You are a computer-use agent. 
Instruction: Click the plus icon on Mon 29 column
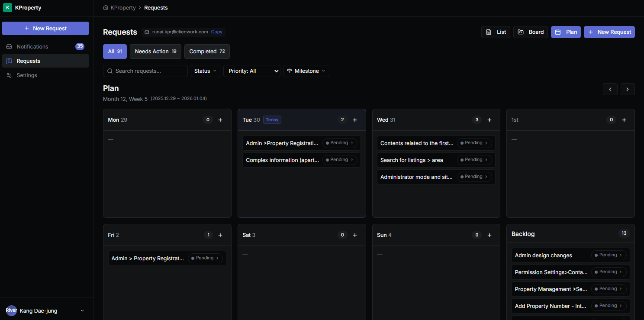(x=220, y=120)
